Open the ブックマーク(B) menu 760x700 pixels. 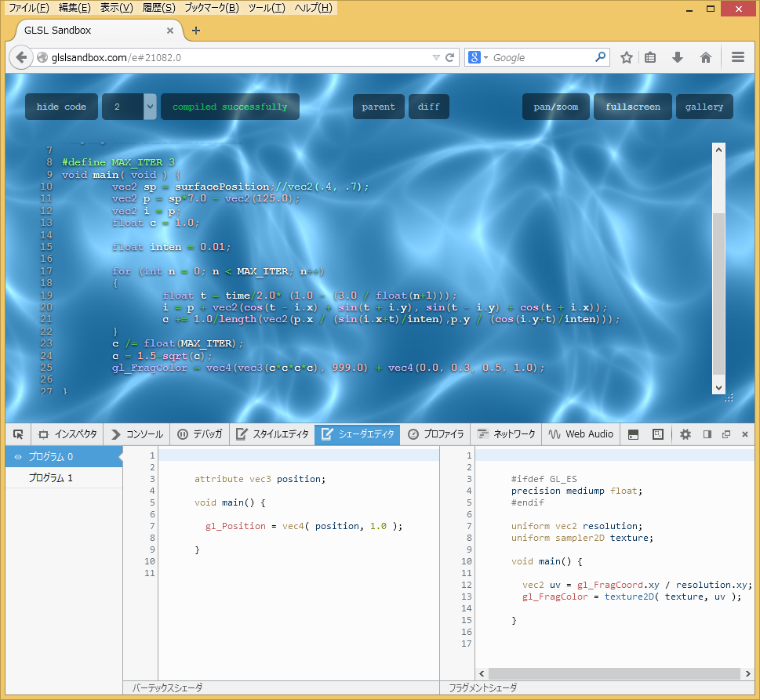(x=211, y=8)
